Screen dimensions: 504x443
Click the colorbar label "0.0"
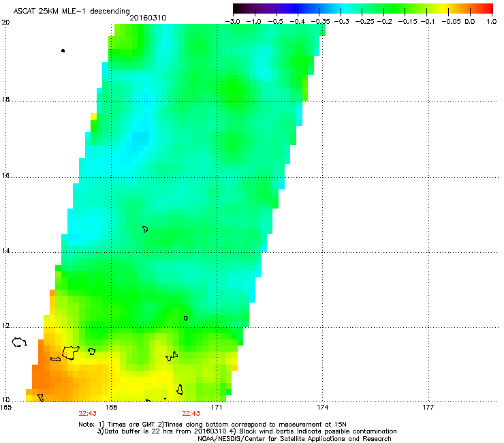(470, 22)
